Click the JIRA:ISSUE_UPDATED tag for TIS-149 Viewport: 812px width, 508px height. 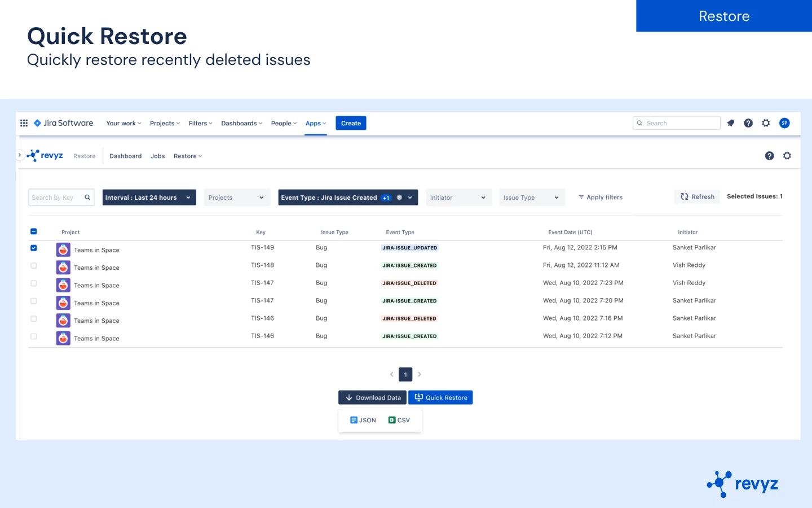(410, 248)
